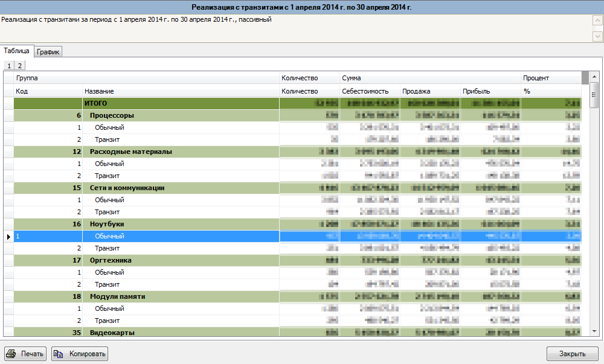Collapse to grouping level 1
Viewport: 604px width, 364px height.
pos(9,65)
